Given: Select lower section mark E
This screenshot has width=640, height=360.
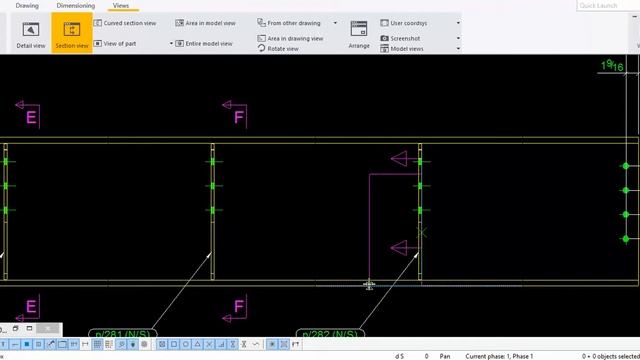Looking at the screenshot, I should pos(29,309).
